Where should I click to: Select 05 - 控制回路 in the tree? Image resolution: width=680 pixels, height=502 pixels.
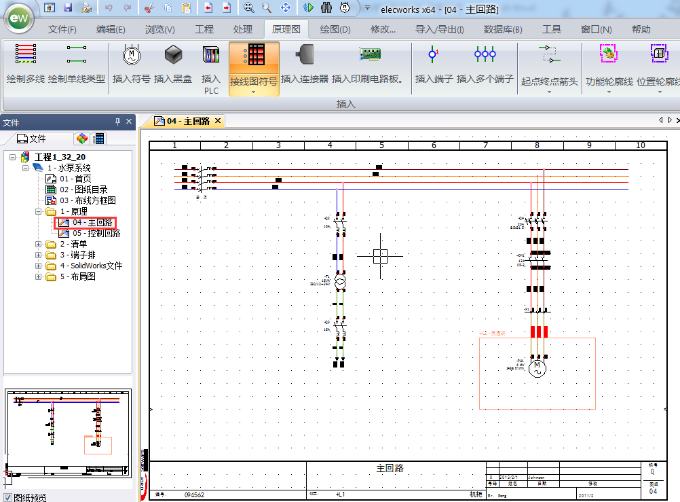[x=96, y=233]
